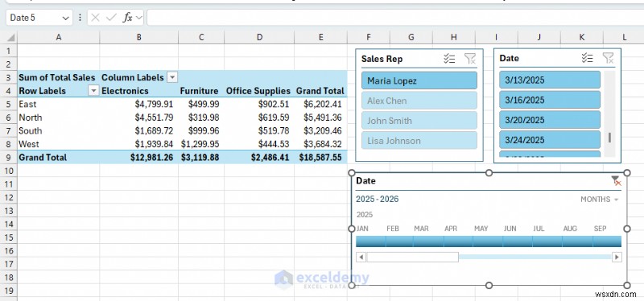Screen dimensions: 644x301
Task: Select row 9 header
Action: point(10,157)
